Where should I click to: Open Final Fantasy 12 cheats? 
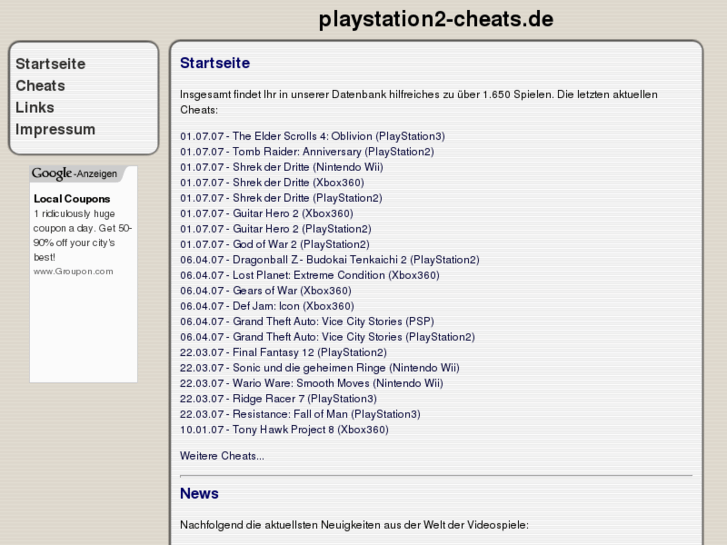point(283,353)
